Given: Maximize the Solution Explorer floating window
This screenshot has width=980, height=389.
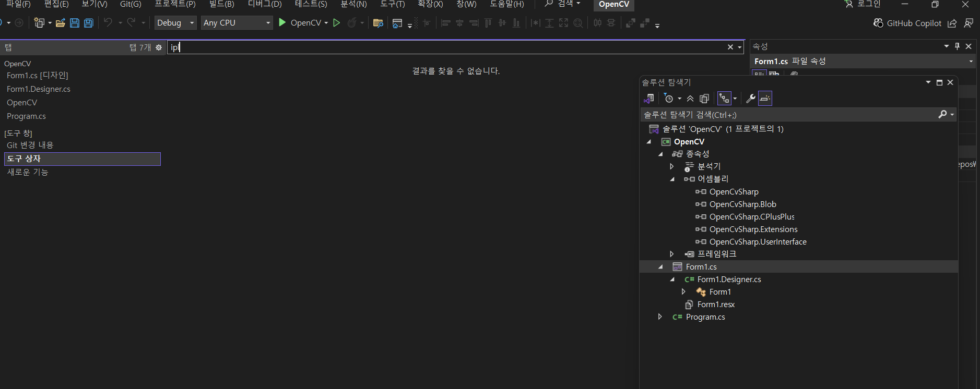Looking at the screenshot, I should (x=939, y=82).
